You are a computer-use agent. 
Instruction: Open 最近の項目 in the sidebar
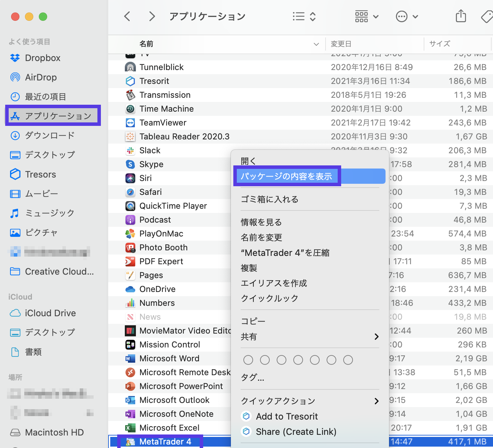pyautogui.click(x=45, y=97)
